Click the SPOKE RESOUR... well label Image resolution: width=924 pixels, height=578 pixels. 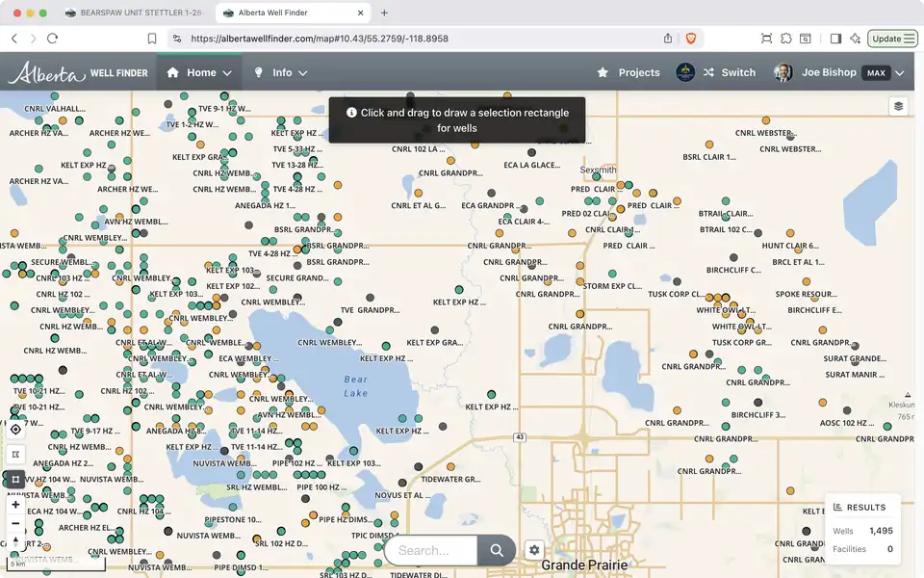pyautogui.click(x=807, y=294)
